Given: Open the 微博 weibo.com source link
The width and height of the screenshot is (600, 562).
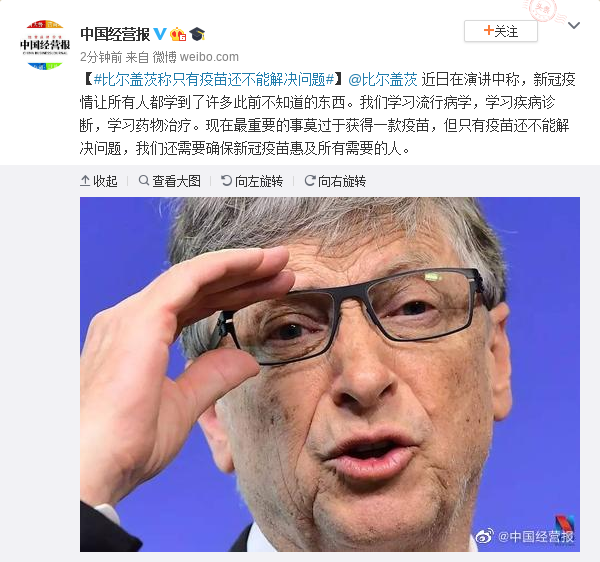Looking at the screenshot, I should (x=196, y=57).
